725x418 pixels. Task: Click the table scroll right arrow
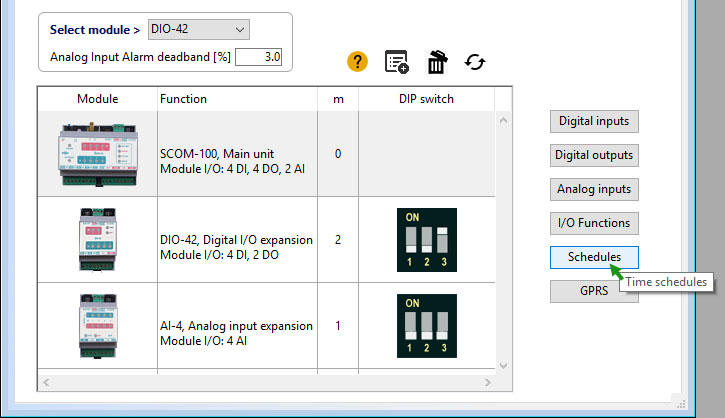click(x=488, y=382)
